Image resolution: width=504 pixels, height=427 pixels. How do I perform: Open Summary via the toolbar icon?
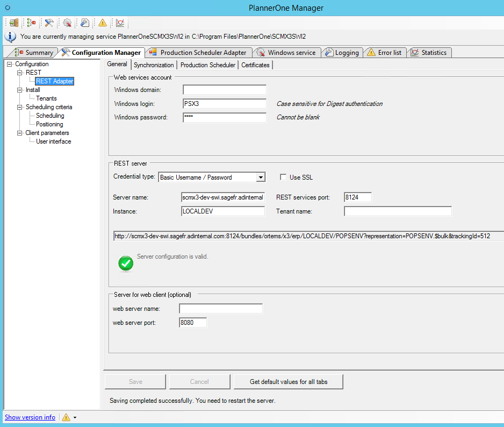[31, 23]
